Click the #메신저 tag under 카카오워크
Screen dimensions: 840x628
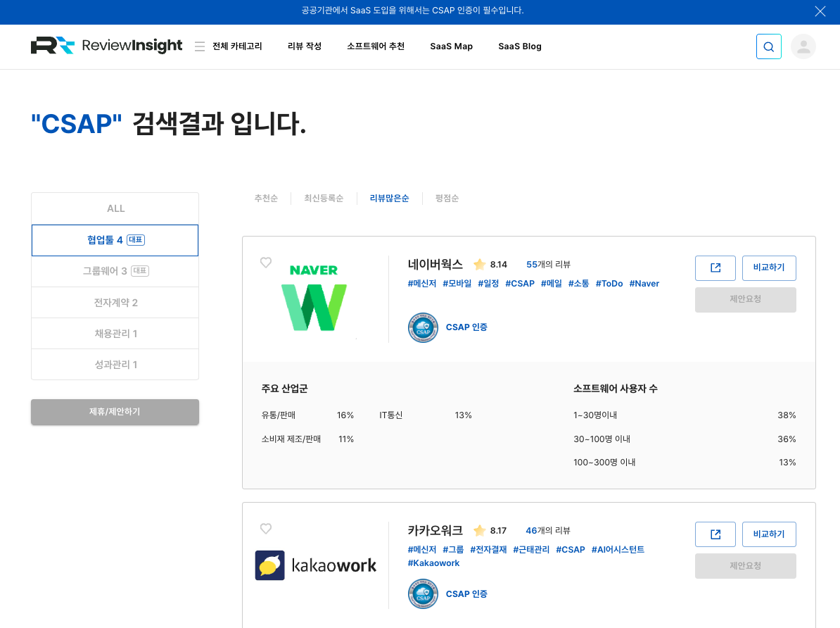[421, 549]
